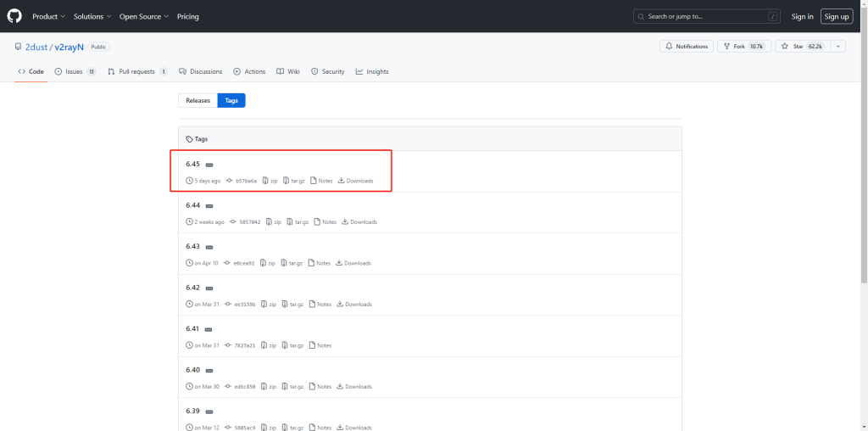Switch to the Pull requests tab
Image resolution: width=868 pixels, height=431 pixels.
click(138, 71)
